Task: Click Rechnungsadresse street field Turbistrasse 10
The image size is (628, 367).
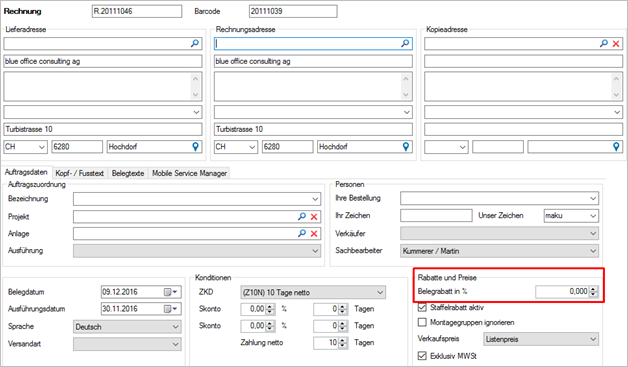Action: [313, 129]
